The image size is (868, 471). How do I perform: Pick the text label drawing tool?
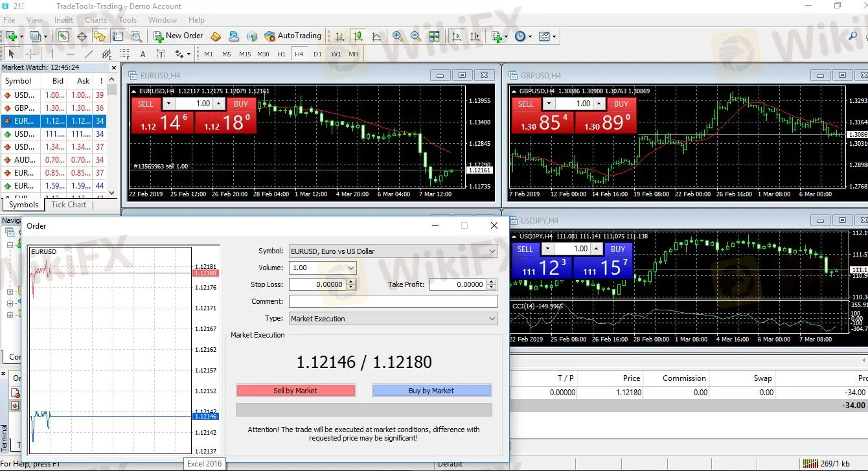[x=143, y=54]
